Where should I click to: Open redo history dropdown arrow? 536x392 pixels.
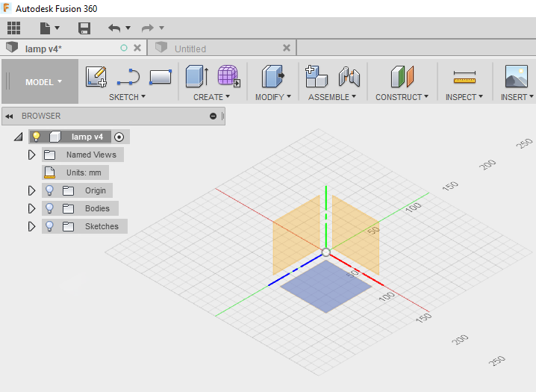pos(161,28)
